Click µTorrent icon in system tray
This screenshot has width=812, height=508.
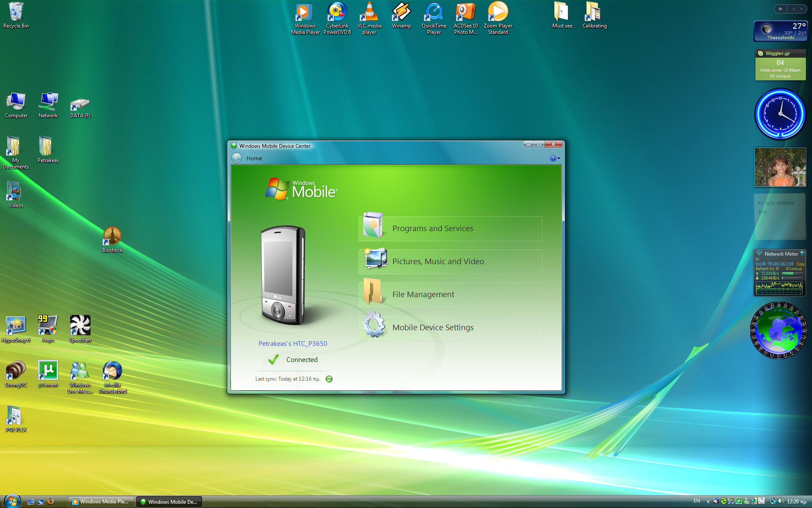click(x=739, y=501)
